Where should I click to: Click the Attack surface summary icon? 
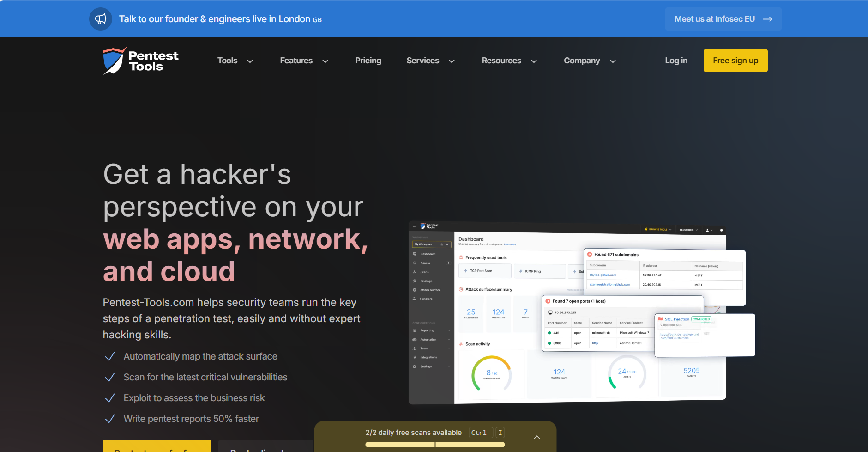461,289
